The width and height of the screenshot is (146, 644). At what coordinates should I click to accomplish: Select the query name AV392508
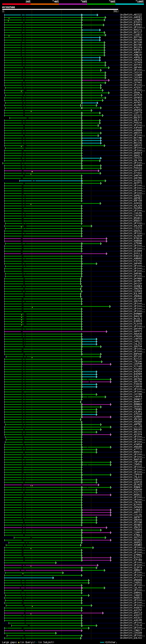[x=8, y=8]
